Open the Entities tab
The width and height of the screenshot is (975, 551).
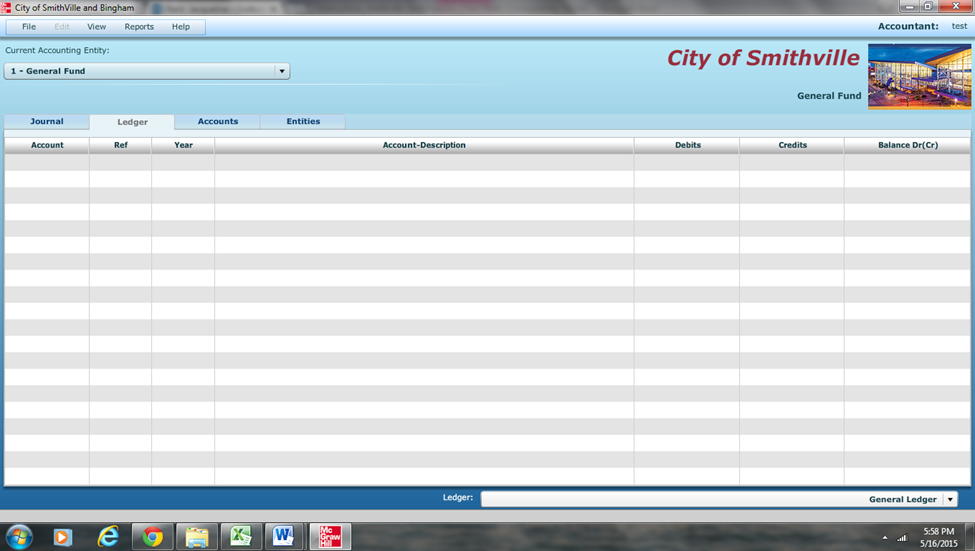303,121
